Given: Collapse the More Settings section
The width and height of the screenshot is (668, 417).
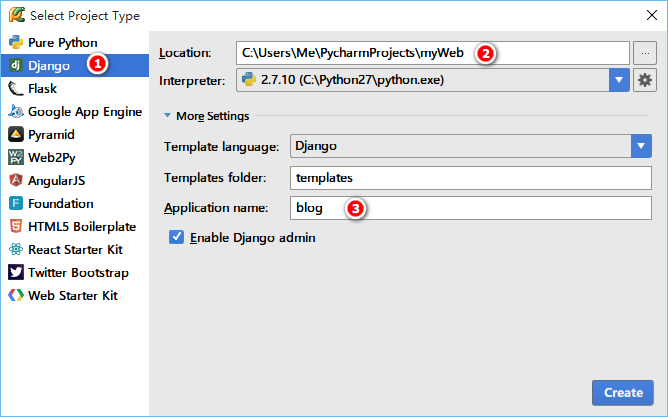Looking at the screenshot, I should click(x=167, y=115).
